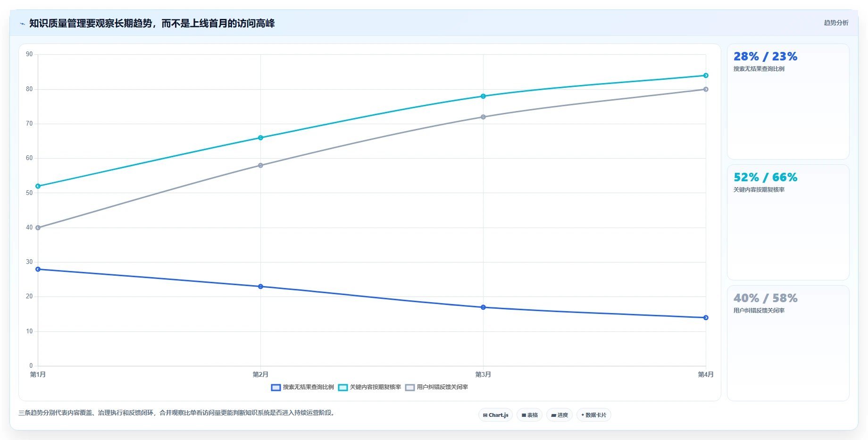The width and height of the screenshot is (868, 440).
Task: Click the Chart.js tag
Action: [x=495, y=415]
